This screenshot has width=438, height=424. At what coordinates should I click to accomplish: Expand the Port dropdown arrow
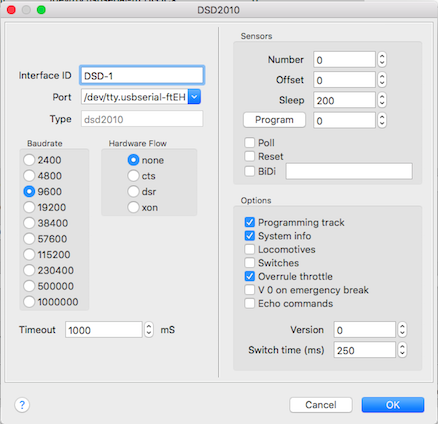click(194, 97)
